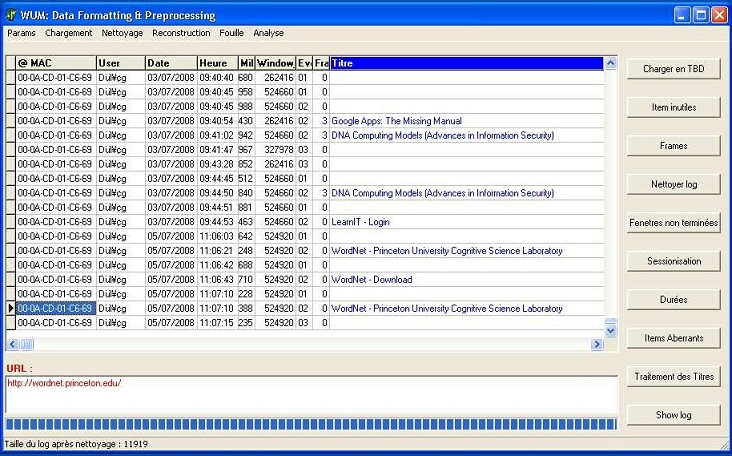Run the Nettoyer log button
732x456 pixels.
point(673,184)
